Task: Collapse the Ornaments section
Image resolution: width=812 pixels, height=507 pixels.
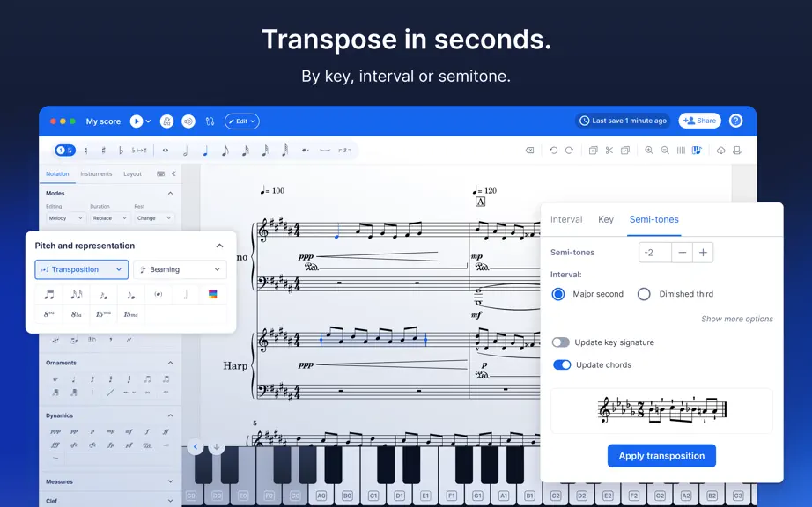Action: [170, 363]
